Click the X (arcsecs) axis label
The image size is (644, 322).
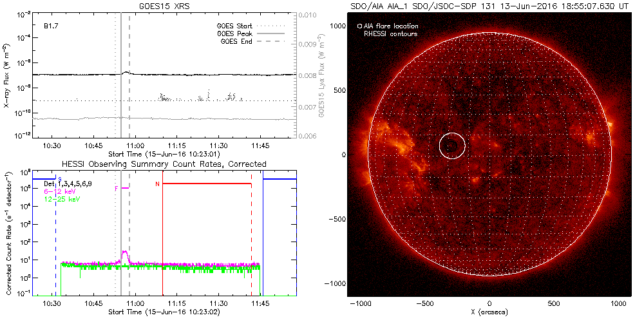[x=489, y=312]
